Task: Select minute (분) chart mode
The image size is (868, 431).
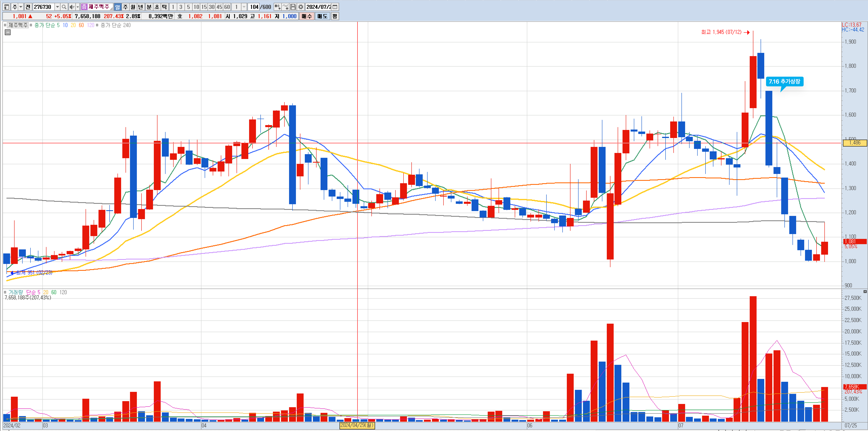Action: pyautogui.click(x=149, y=7)
